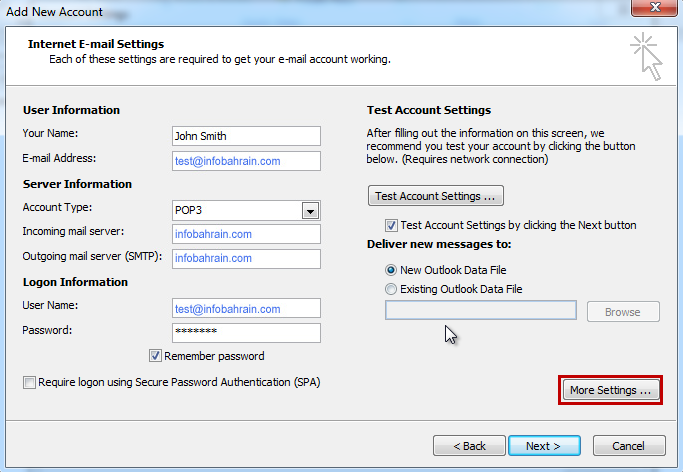This screenshot has width=683, height=472.
Task: Click the wizard cursor icon in header
Action: click(x=646, y=57)
